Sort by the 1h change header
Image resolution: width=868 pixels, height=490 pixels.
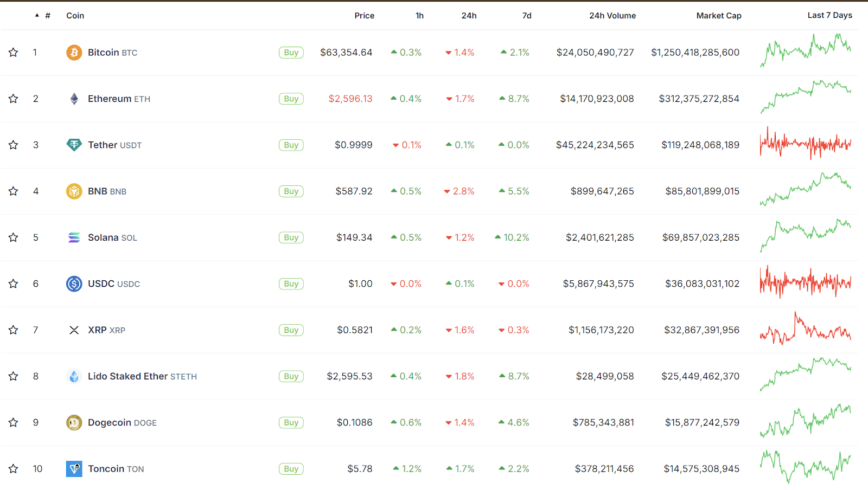[420, 16]
